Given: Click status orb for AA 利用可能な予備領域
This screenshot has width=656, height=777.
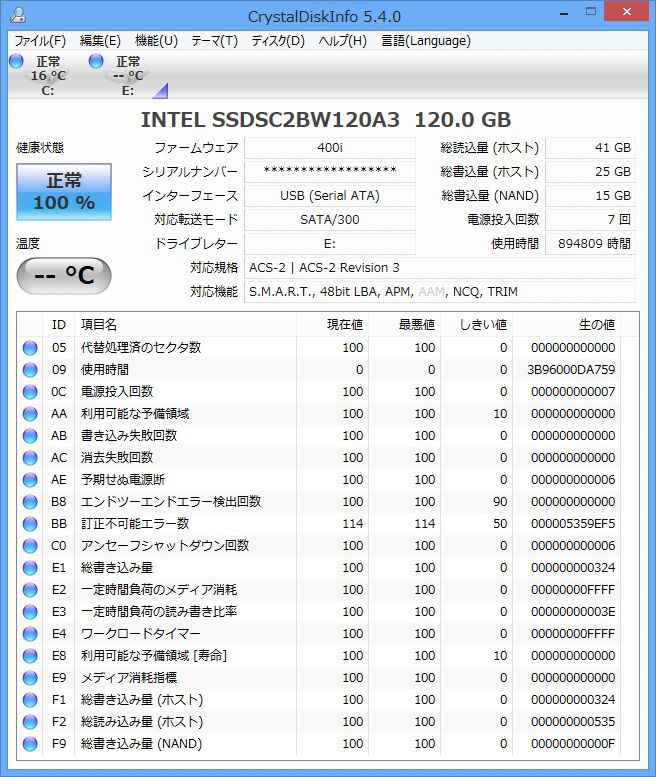Looking at the screenshot, I should coord(30,414).
